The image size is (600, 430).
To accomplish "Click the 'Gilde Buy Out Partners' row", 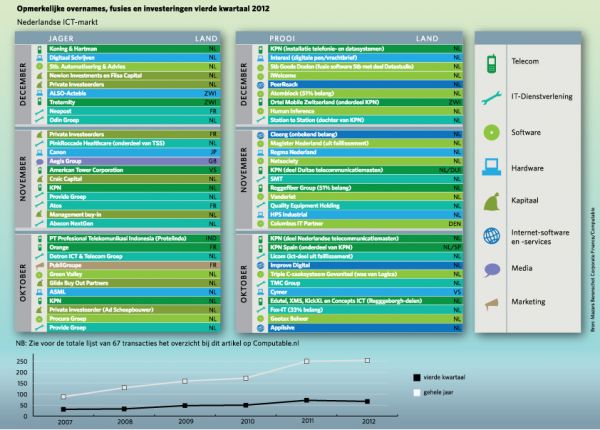I will [134, 283].
